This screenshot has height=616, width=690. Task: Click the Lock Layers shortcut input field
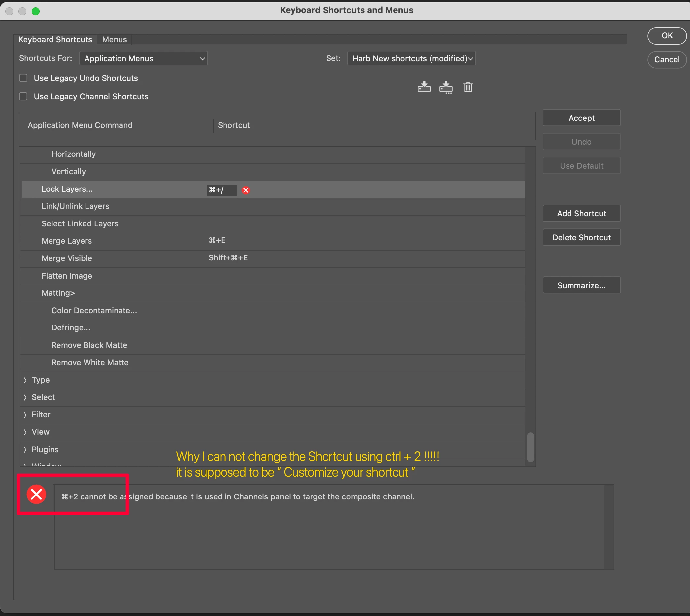click(x=222, y=190)
